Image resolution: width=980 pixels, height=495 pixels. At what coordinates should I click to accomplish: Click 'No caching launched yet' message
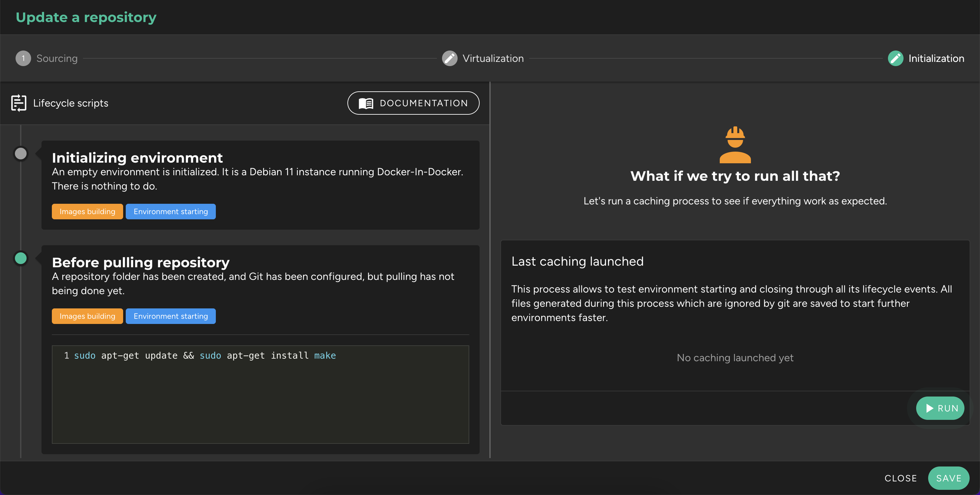coord(735,358)
